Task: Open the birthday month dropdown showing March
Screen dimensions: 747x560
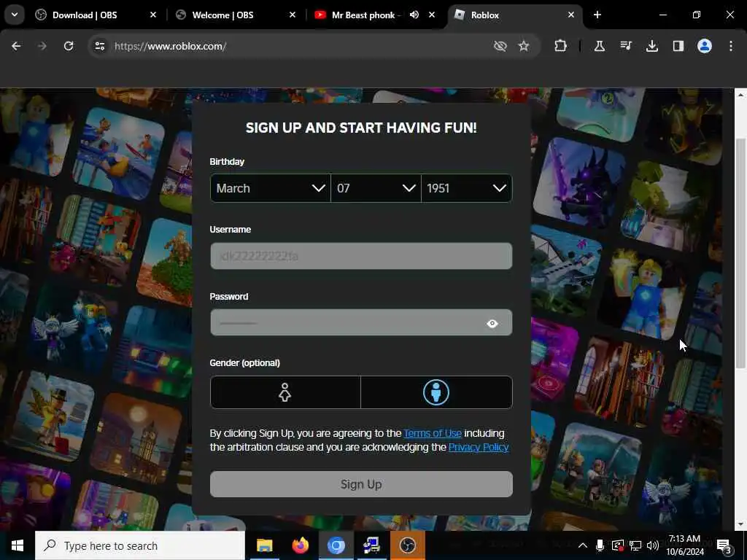Action: tap(270, 188)
